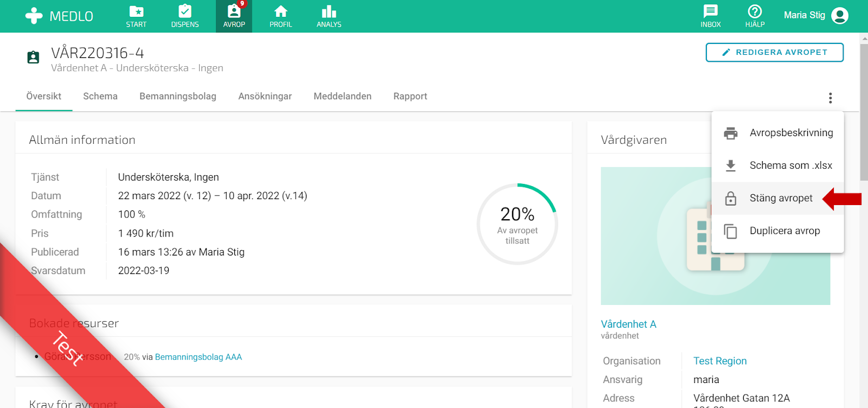Click the REDIGERA AVROPET button
The height and width of the screenshot is (408, 868).
(774, 52)
